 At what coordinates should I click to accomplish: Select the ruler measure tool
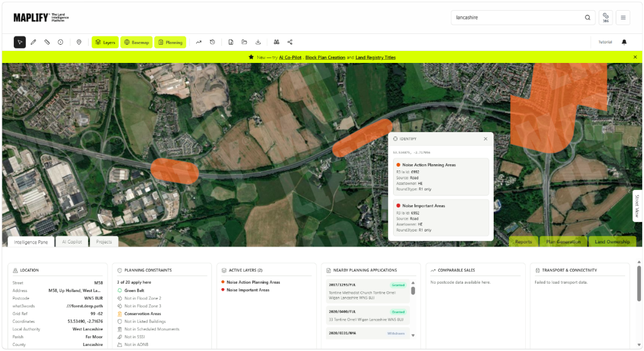[x=47, y=42]
